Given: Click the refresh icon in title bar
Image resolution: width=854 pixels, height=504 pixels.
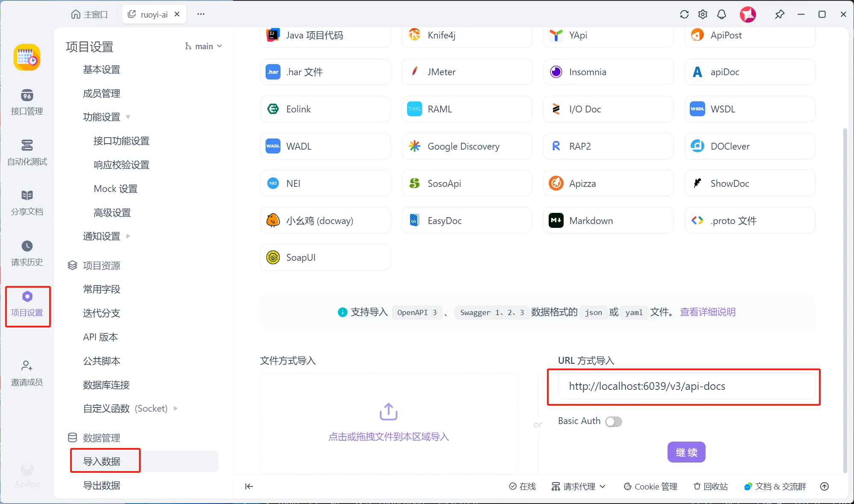Looking at the screenshot, I should [684, 15].
